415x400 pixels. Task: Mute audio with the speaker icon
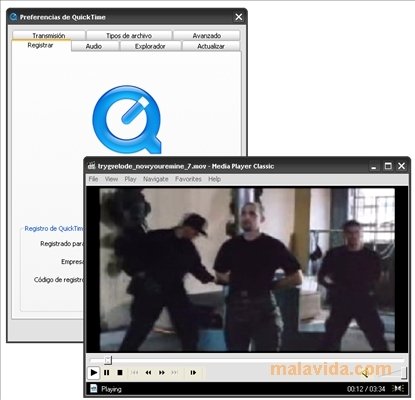point(365,373)
